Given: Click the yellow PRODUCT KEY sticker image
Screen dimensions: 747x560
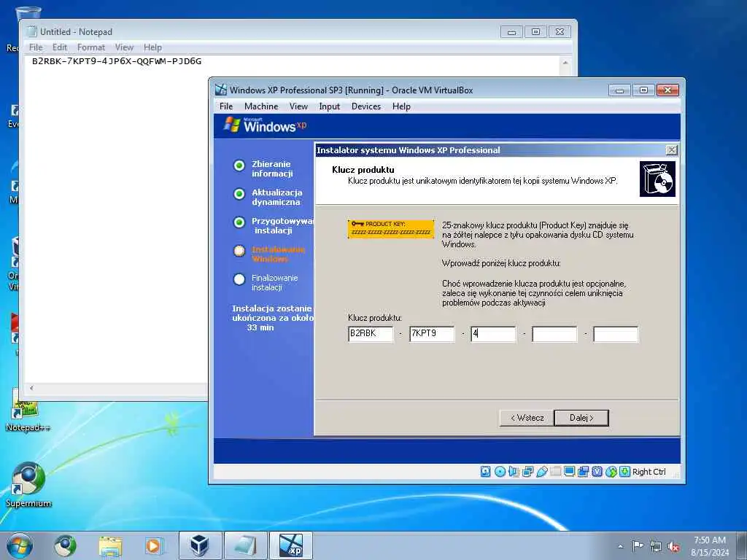Looking at the screenshot, I should [x=391, y=228].
